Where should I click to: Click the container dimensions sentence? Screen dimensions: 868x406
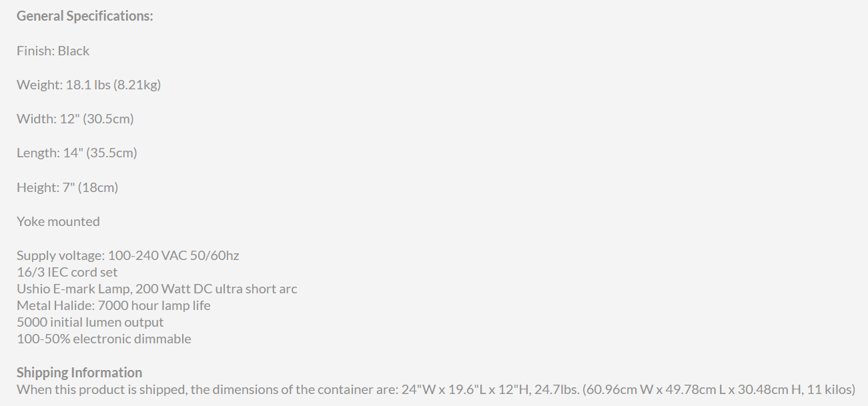[436, 389]
